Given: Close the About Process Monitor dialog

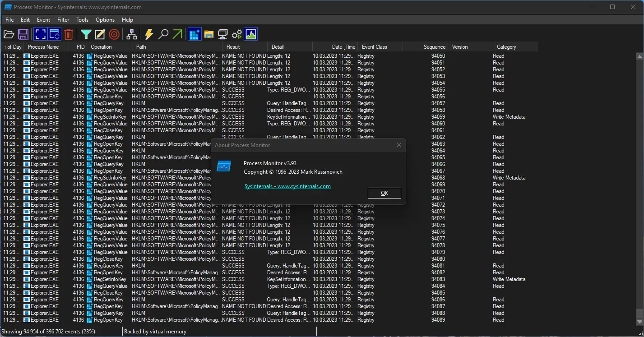Looking at the screenshot, I should 399,145.
